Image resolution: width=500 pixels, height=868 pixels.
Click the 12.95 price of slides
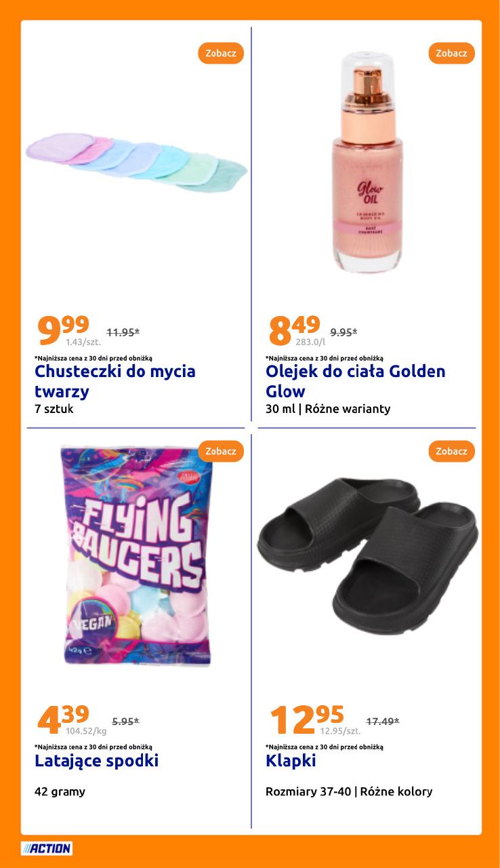pos(306,719)
